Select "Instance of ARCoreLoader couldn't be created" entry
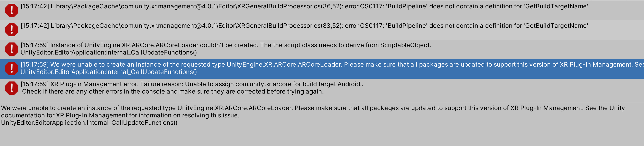The width and height of the screenshot is (644, 146). (x=226, y=45)
